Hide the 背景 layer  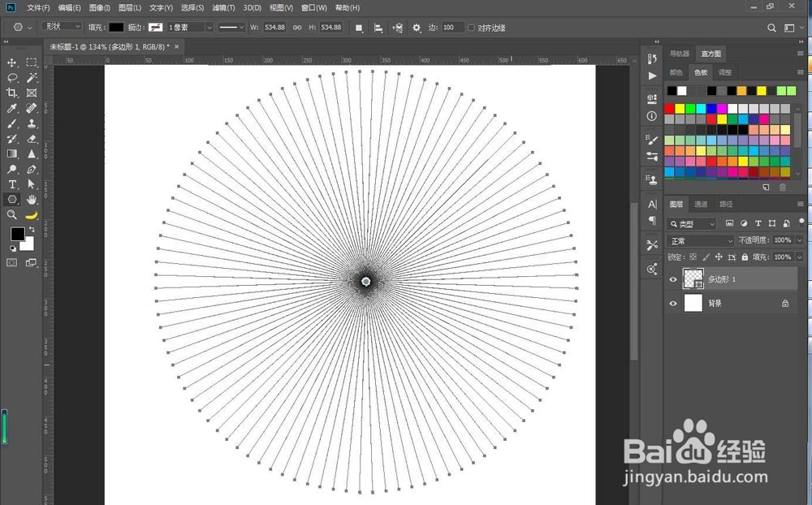tap(672, 304)
